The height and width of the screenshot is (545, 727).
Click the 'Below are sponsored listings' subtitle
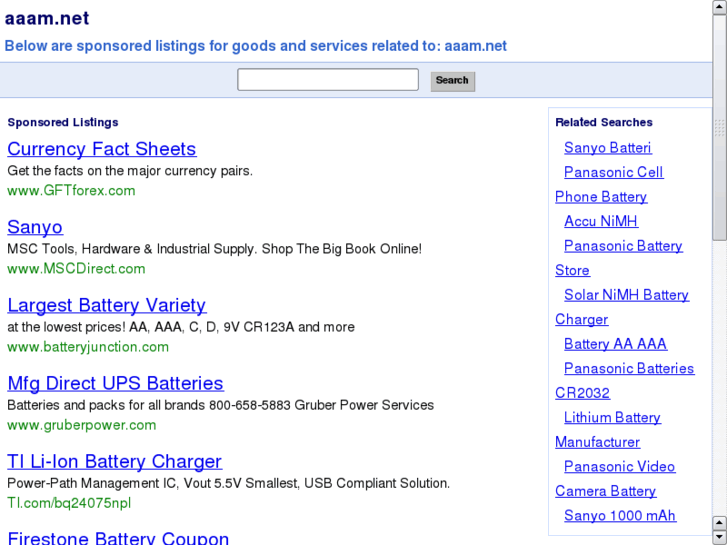pos(255,46)
